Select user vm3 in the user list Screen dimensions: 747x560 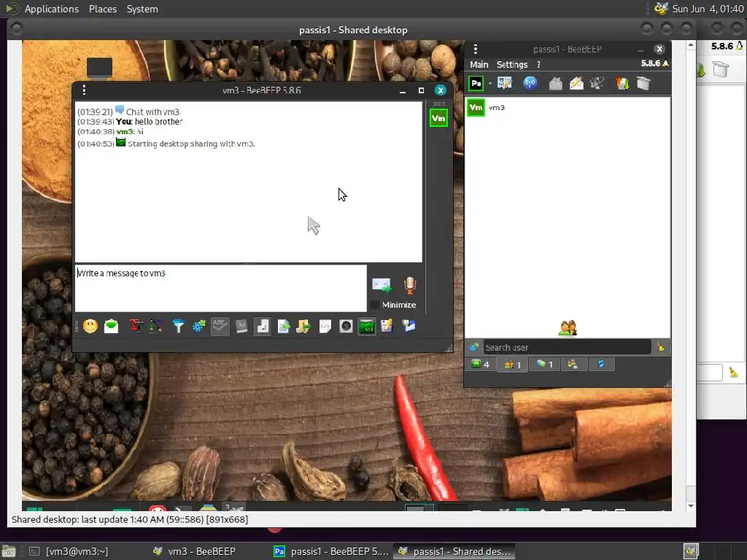click(568, 108)
